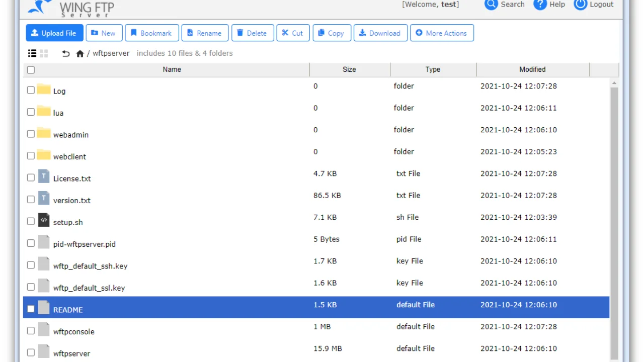
Task: Open the Log folder name
Action: pos(59,91)
